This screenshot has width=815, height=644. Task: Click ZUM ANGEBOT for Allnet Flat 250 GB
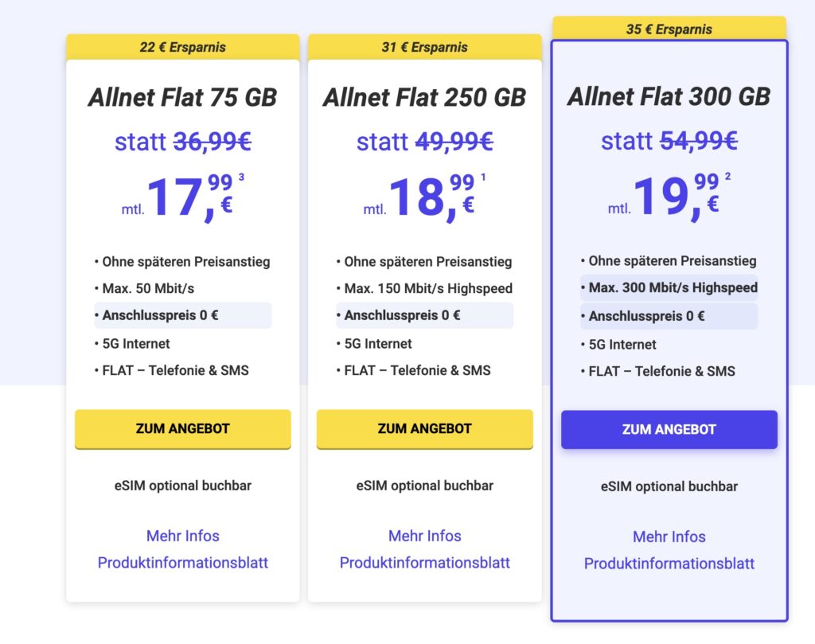(425, 429)
